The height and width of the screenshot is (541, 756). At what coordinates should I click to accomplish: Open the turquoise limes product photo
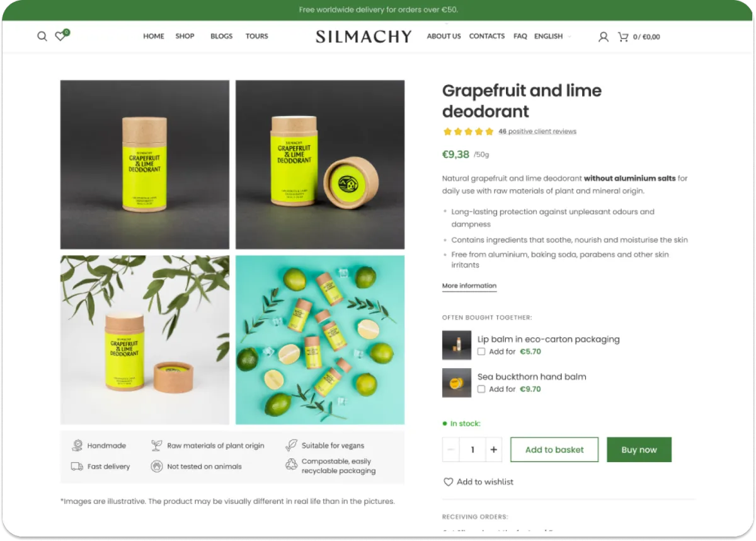point(320,340)
